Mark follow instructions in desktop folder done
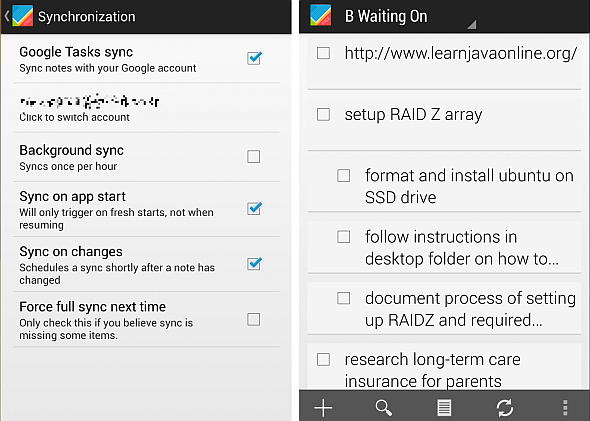The image size is (590, 421). pyautogui.click(x=343, y=237)
